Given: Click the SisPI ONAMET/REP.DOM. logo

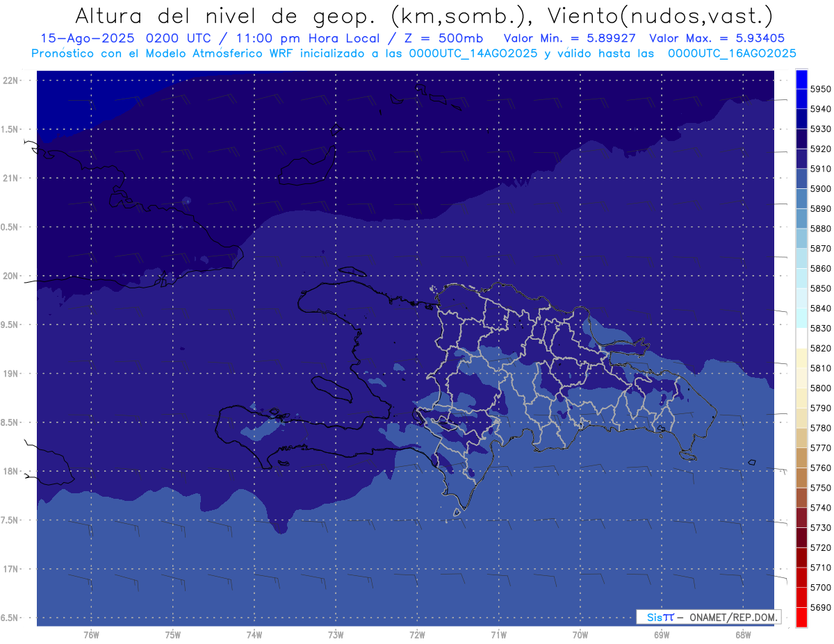Looking at the screenshot, I should [x=708, y=617].
